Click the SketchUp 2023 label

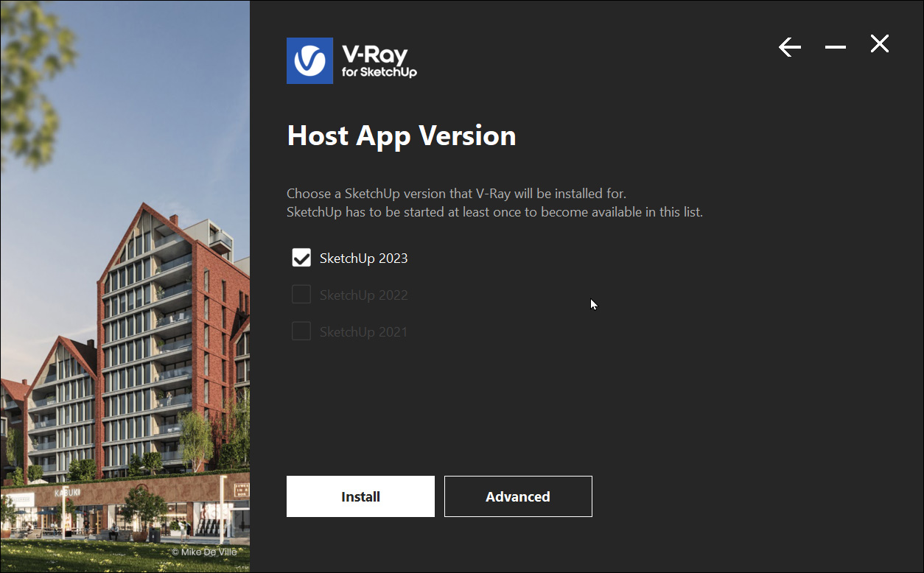pyautogui.click(x=363, y=259)
